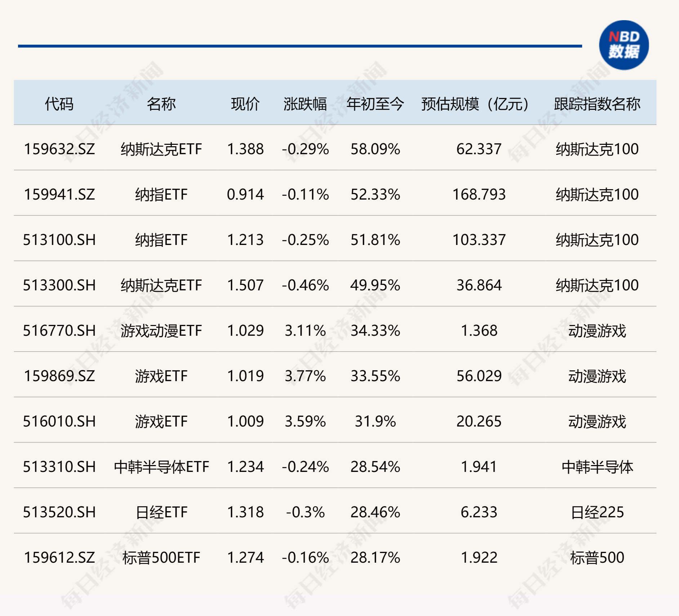This screenshot has width=679, height=616.
Task: Click 纳指ETF in the 513100.SH row
Action: [x=161, y=240]
